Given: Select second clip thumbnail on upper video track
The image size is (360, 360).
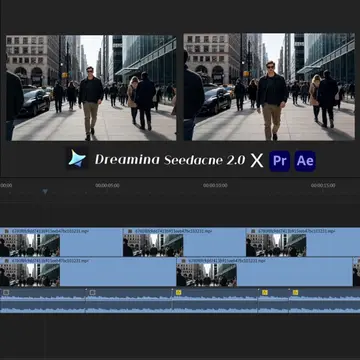Looking at the screenshot, I should pos(153,245).
